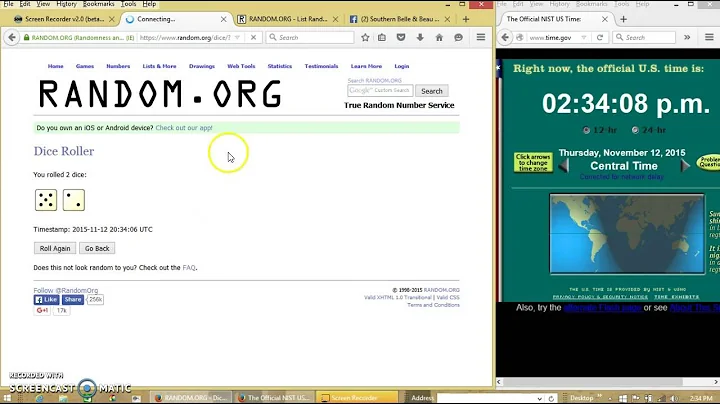720x404 pixels.
Task: Expand the taskbar Address dropdown
Action: [540, 398]
